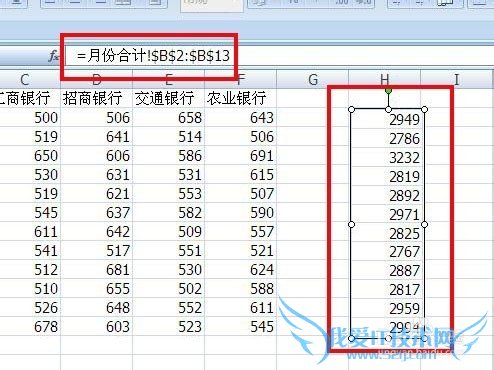Select cell 611 in column F
This screenshot has height=370, width=494.
pyautogui.click(x=241, y=307)
